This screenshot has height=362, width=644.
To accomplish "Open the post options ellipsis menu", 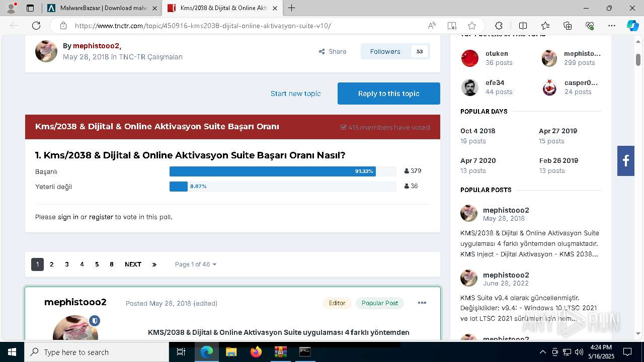I will tap(422, 303).
